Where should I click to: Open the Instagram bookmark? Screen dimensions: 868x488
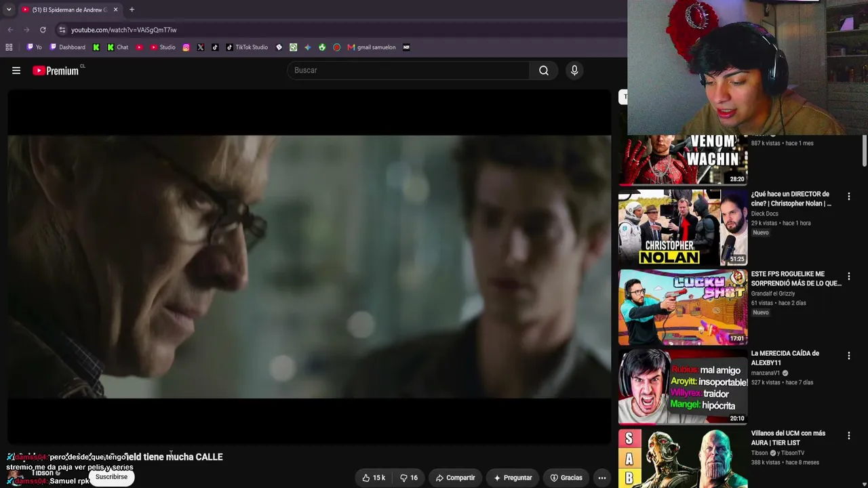[x=186, y=47]
